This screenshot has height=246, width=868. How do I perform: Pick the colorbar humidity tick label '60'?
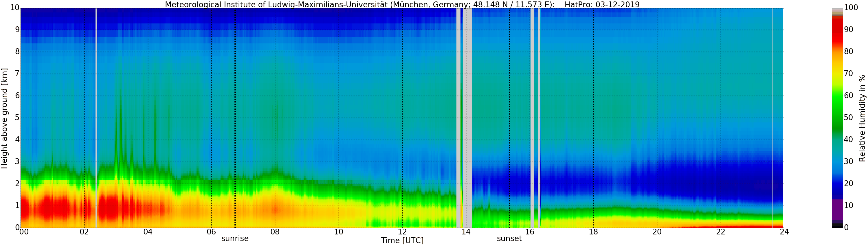pyautogui.click(x=848, y=96)
